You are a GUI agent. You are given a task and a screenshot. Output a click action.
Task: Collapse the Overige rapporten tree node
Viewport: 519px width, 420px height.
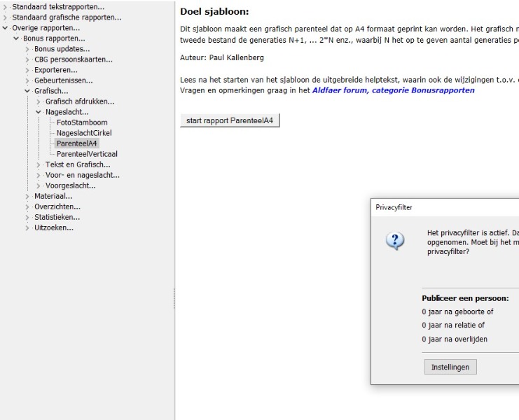[x=6, y=28]
